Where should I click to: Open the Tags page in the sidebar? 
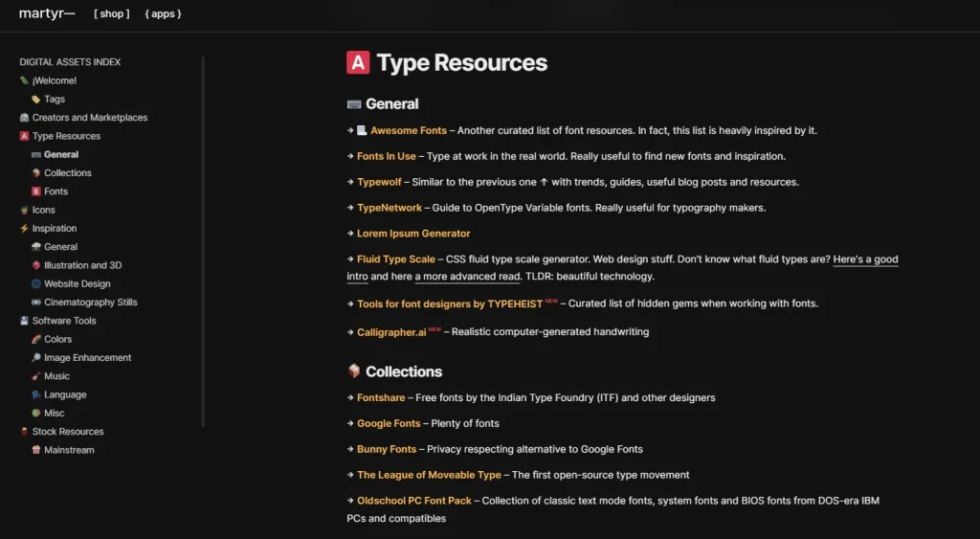pyautogui.click(x=55, y=99)
